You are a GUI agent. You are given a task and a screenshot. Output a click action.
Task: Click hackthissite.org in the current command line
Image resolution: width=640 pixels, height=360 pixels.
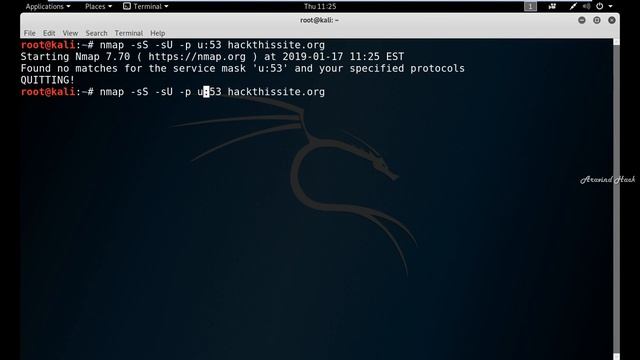276,92
